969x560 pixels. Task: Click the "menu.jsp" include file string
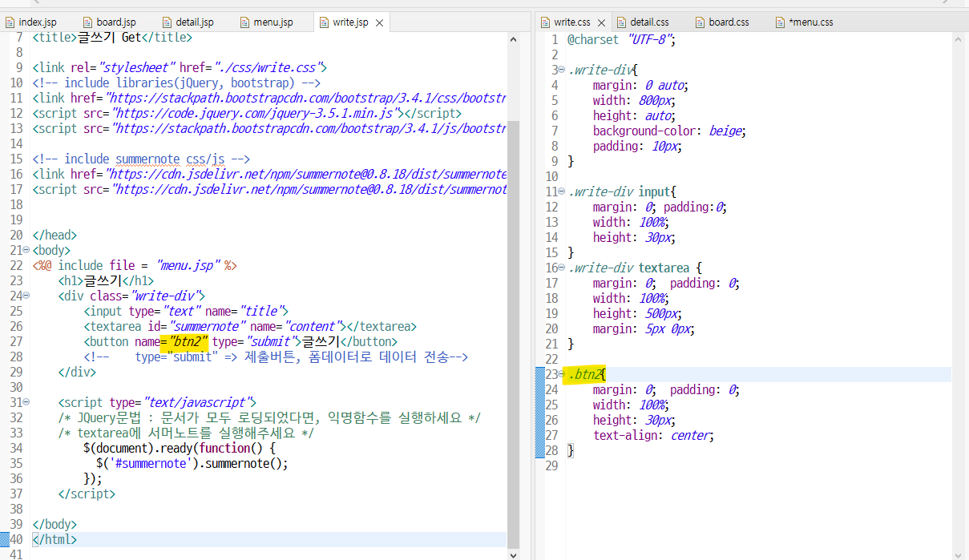[188, 265]
